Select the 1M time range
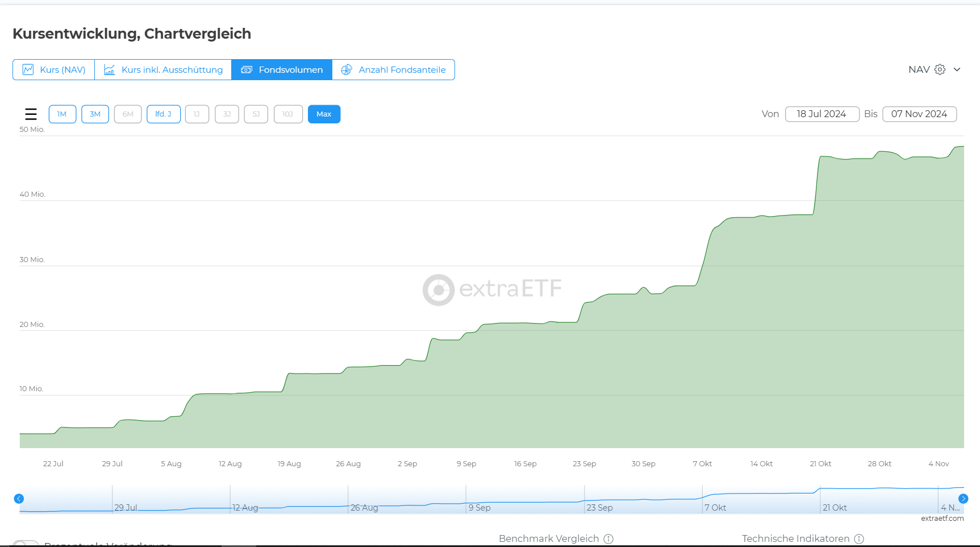 tap(62, 114)
